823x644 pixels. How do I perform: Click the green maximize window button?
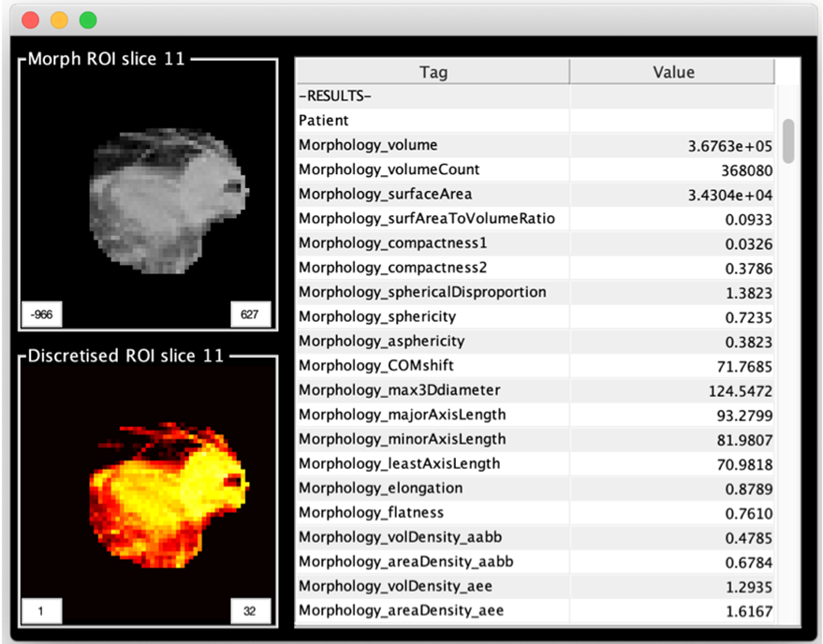point(88,20)
